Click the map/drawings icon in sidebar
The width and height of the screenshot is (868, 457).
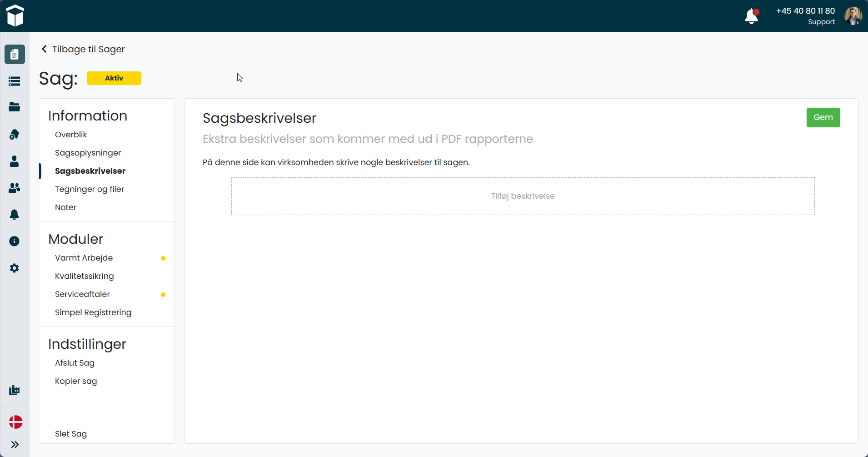click(x=15, y=134)
